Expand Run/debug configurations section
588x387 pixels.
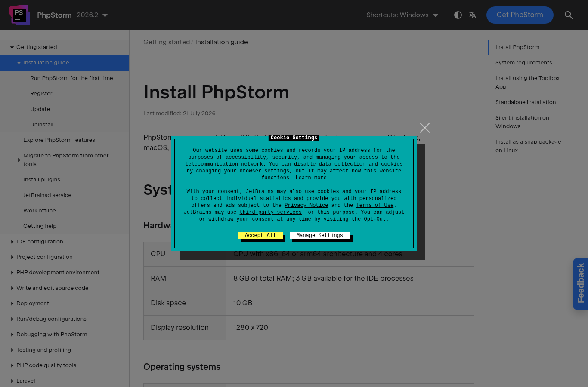coord(12,319)
